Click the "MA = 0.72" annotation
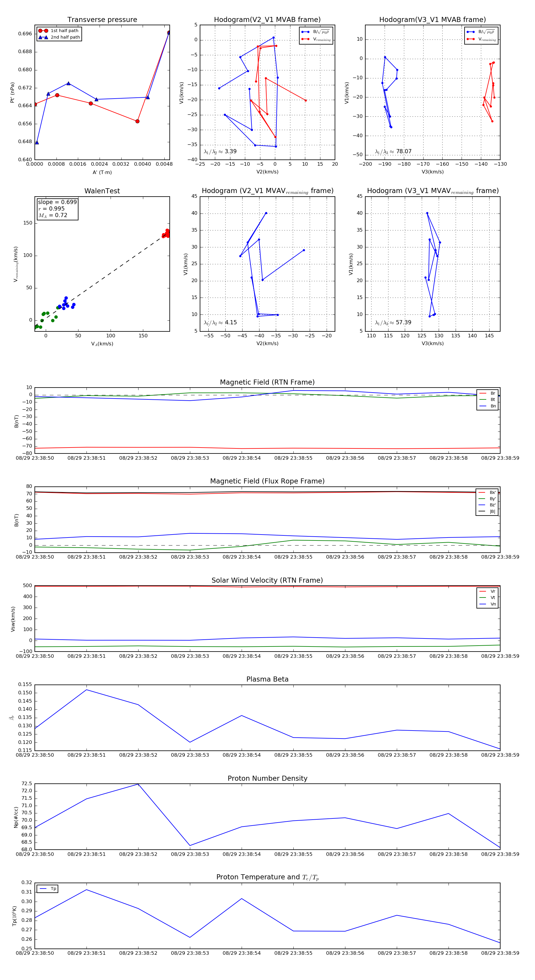 [x=53, y=215]
